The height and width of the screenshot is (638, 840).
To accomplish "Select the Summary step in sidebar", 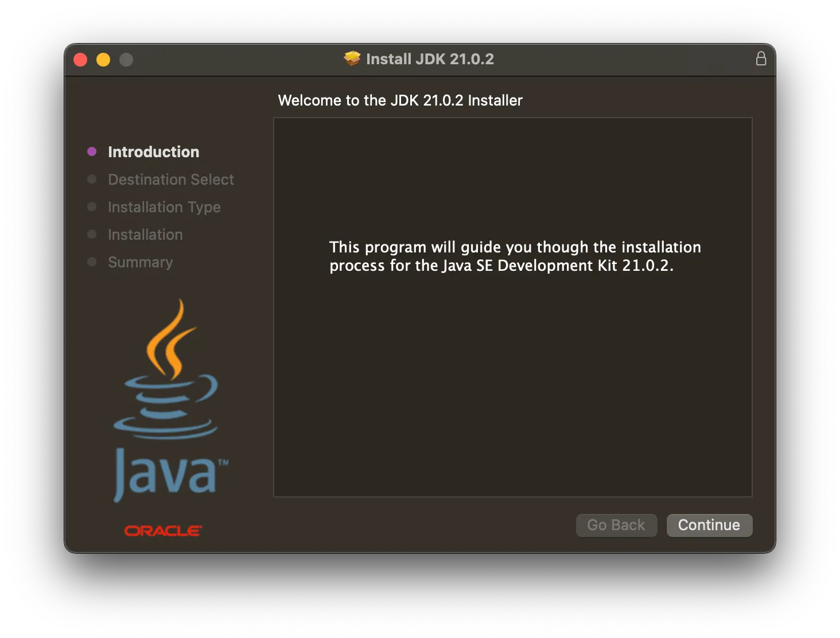I will [x=140, y=262].
